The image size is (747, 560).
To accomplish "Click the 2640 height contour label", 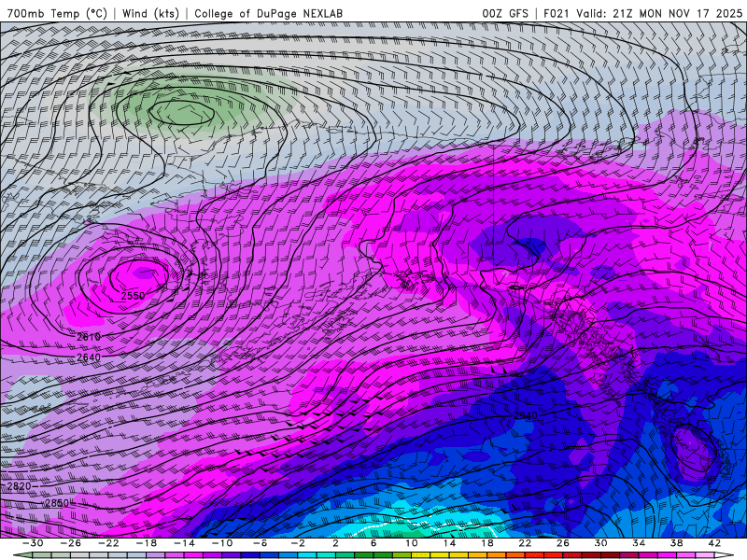I will pos(89,357).
